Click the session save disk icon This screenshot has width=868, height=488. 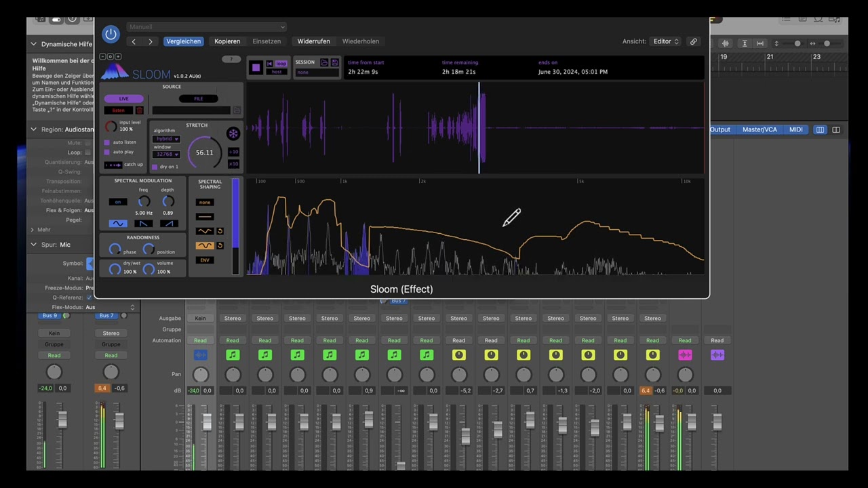click(334, 62)
